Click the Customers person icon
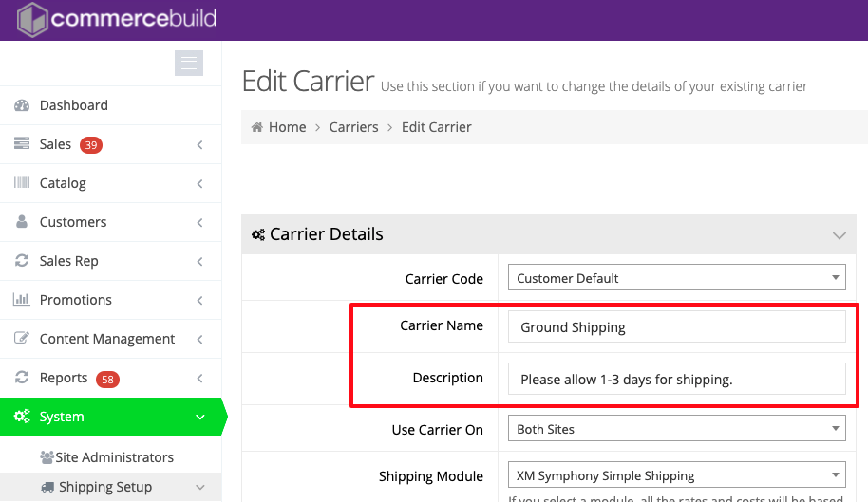This screenshot has height=502, width=868. click(22, 222)
